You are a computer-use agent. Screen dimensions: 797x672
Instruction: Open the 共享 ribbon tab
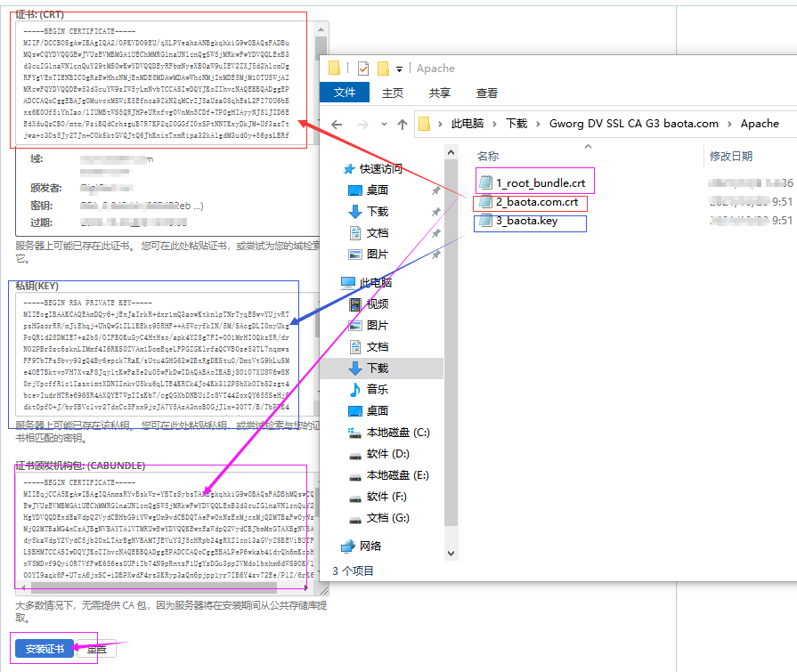click(440, 93)
